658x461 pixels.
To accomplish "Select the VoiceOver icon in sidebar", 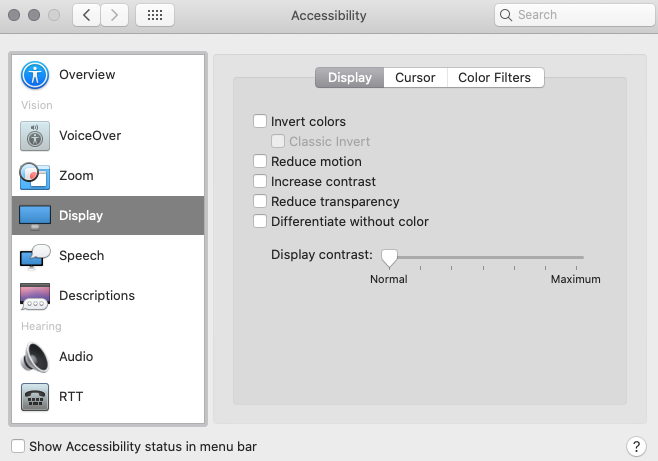I will 35,136.
